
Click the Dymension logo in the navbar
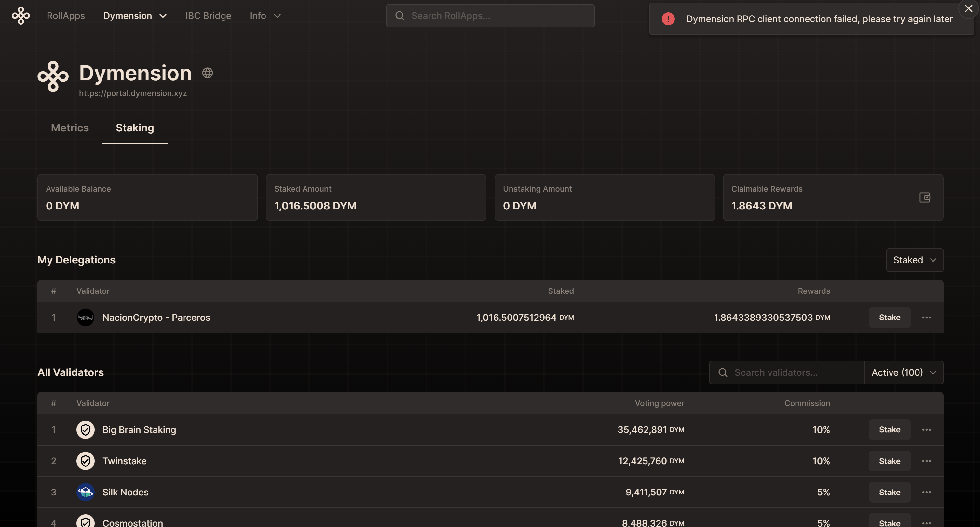pyautogui.click(x=20, y=16)
